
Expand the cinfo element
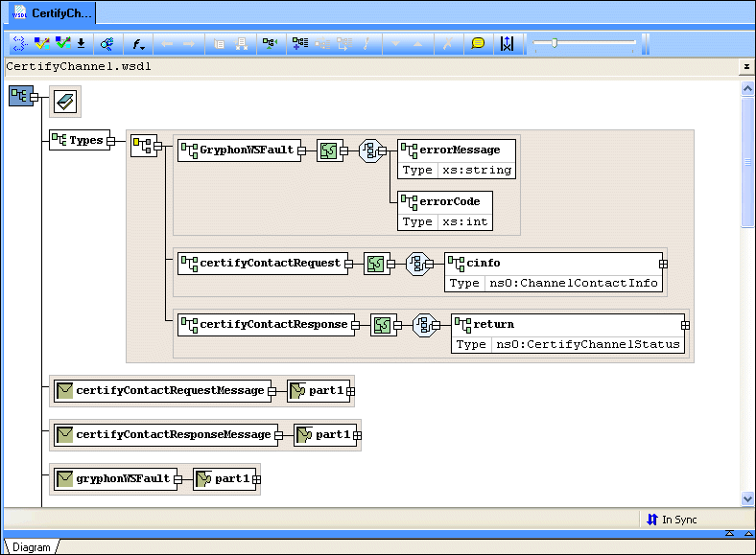(x=663, y=264)
